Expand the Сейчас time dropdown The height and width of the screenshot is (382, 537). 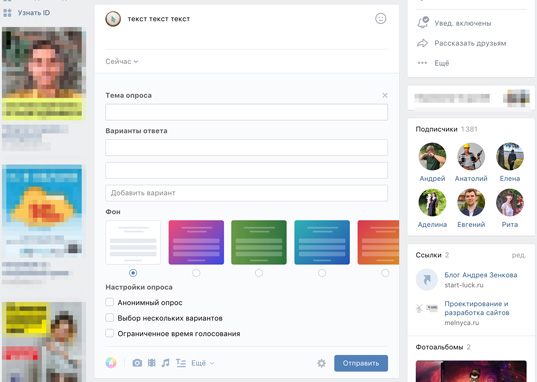[122, 62]
